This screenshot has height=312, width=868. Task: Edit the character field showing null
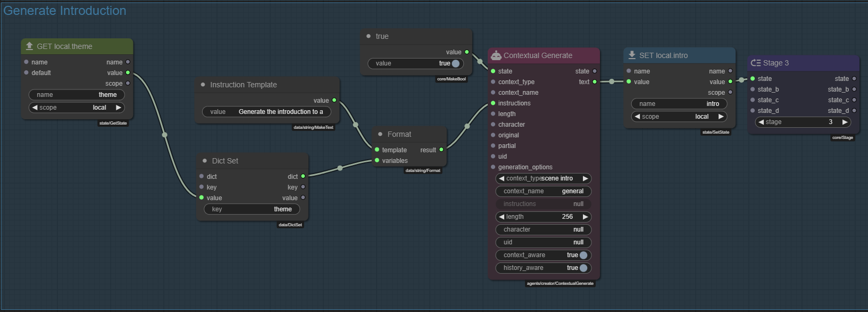point(544,229)
